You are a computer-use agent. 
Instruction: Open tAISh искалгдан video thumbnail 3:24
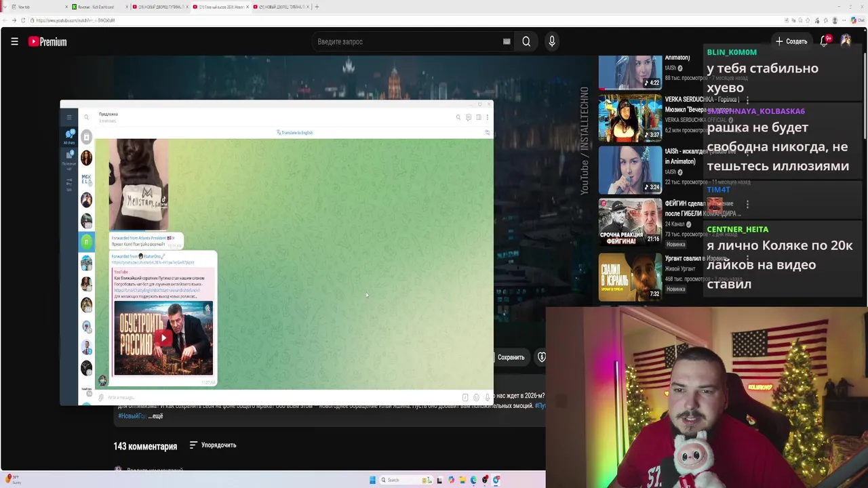(x=630, y=169)
